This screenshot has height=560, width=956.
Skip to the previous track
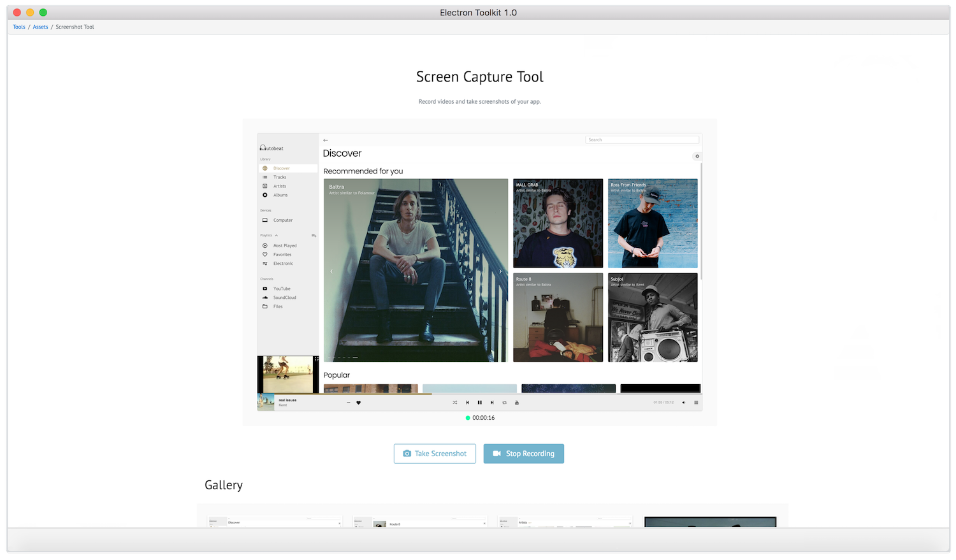coord(467,403)
